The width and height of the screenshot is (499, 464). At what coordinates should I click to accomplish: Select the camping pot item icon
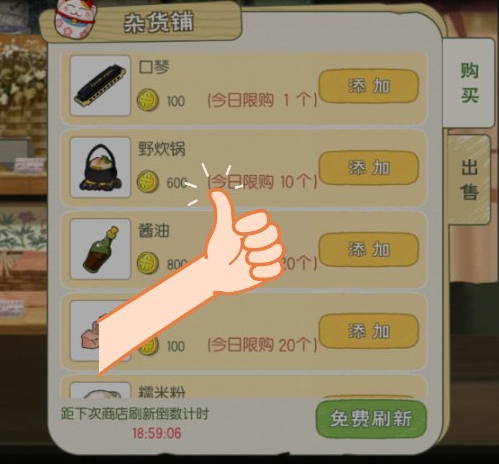coord(100,167)
